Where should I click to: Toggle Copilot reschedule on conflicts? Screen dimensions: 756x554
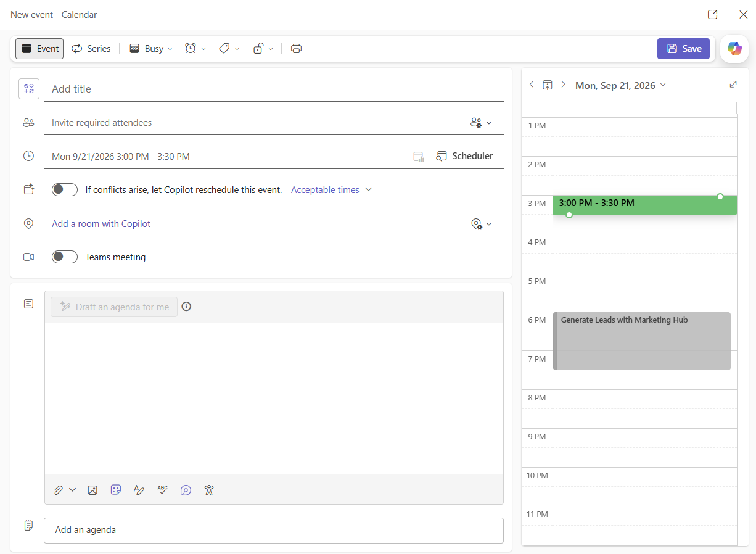coord(65,190)
